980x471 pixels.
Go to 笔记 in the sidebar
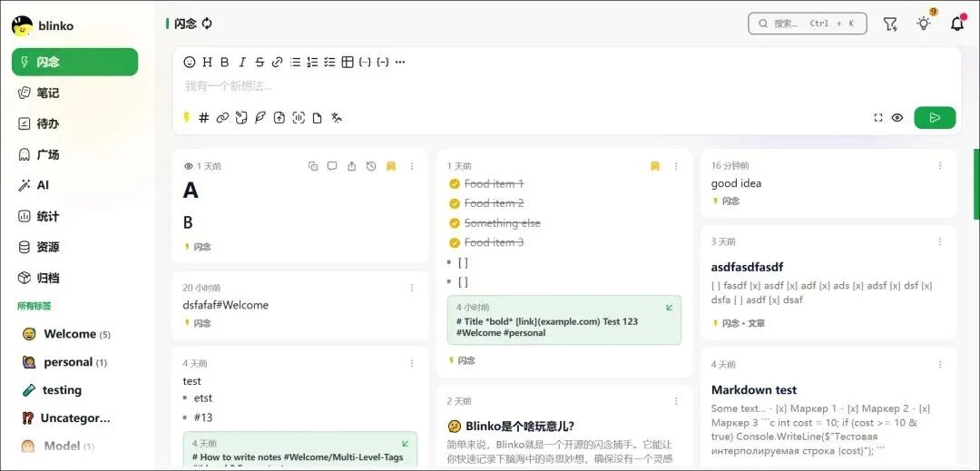click(47, 93)
